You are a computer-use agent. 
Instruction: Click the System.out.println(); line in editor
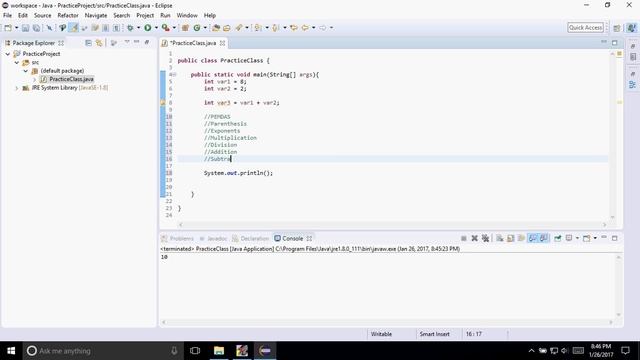(238, 173)
